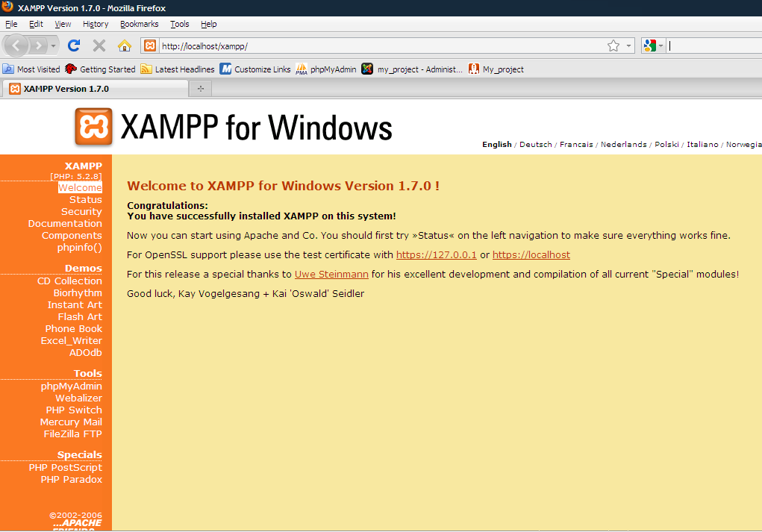
Task: Open the History menu
Action: coord(96,24)
